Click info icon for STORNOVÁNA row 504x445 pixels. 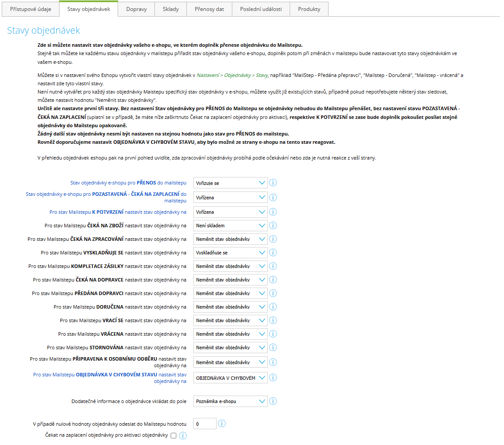(x=273, y=348)
